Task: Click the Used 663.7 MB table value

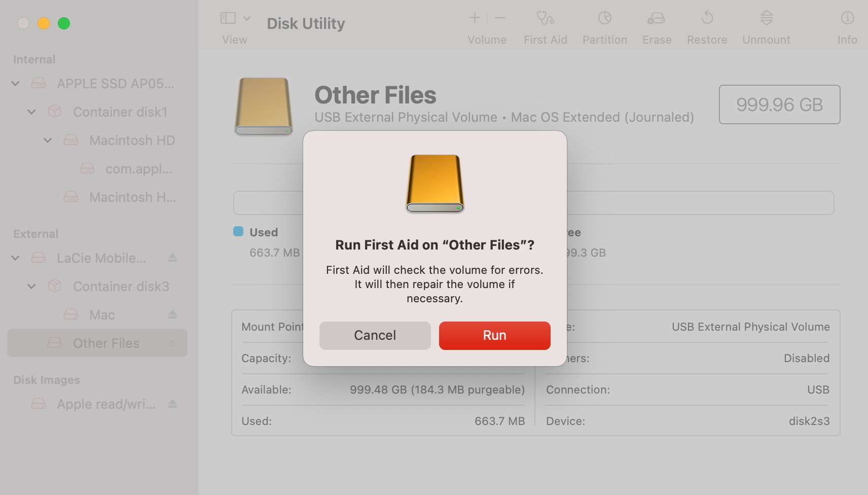Action: click(x=499, y=421)
